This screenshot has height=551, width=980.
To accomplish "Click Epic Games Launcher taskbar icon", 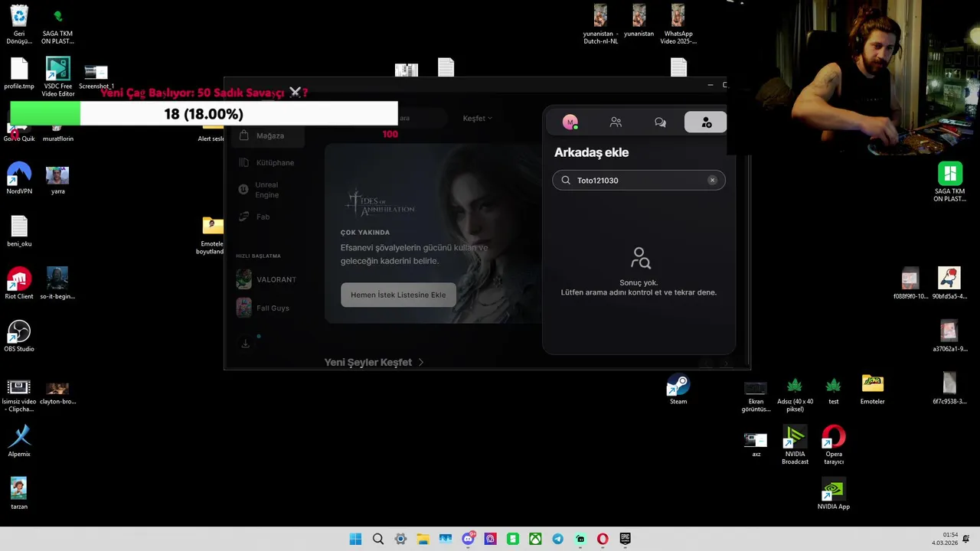I will tap(625, 539).
